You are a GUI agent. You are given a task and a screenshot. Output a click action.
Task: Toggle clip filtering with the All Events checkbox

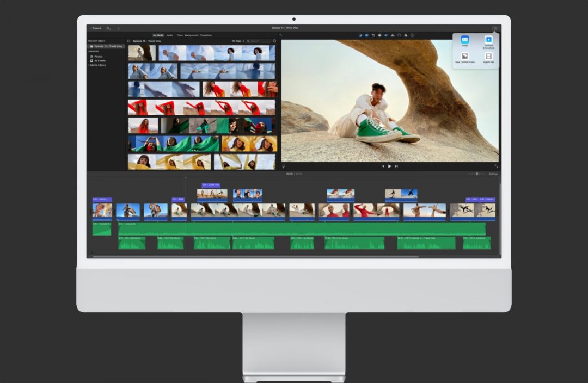[x=91, y=60]
